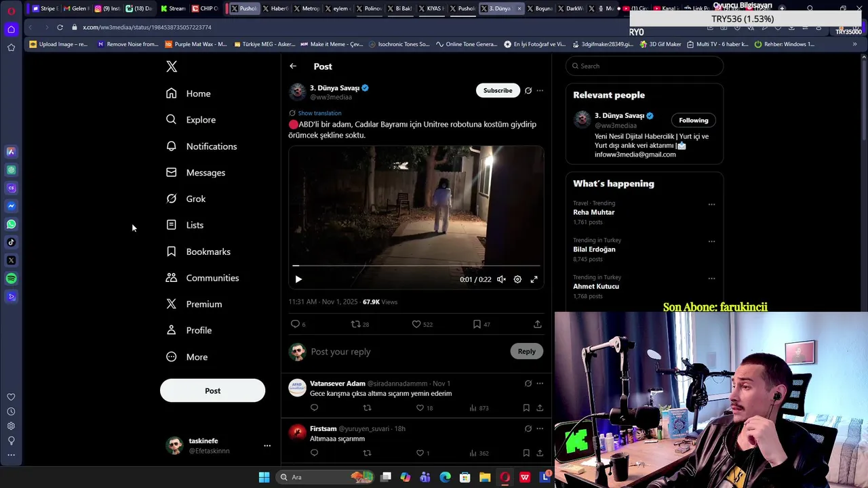Open Spotify in Opera sidebar
The width and height of the screenshot is (868, 488).
point(11,279)
